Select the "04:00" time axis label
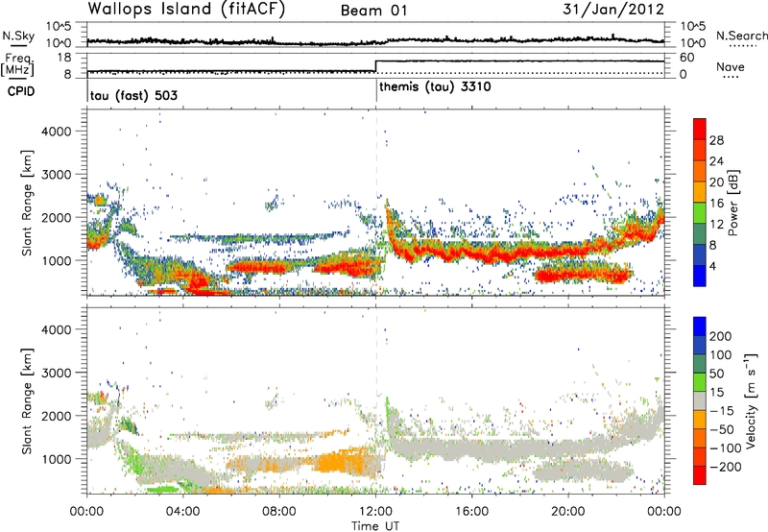This screenshot has height=532, width=768. pyautogui.click(x=183, y=512)
